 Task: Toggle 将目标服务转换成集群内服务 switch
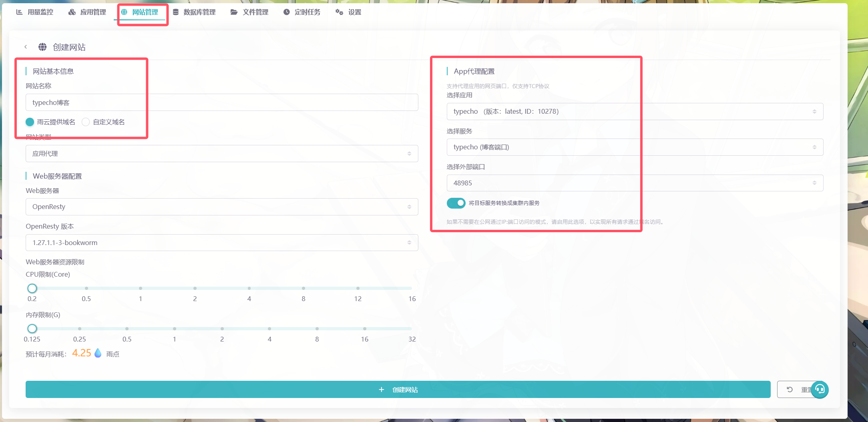pyautogui.click(x=456, y=203)
